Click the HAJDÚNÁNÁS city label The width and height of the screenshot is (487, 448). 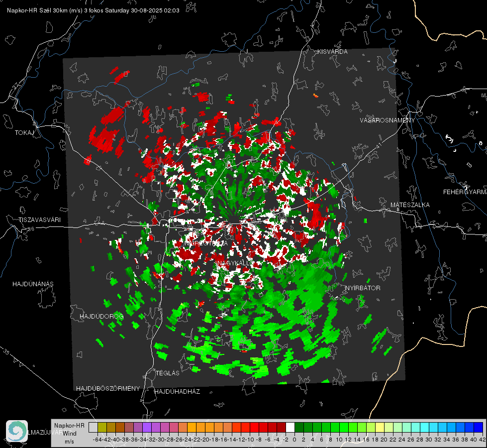[x=33, y=284]
